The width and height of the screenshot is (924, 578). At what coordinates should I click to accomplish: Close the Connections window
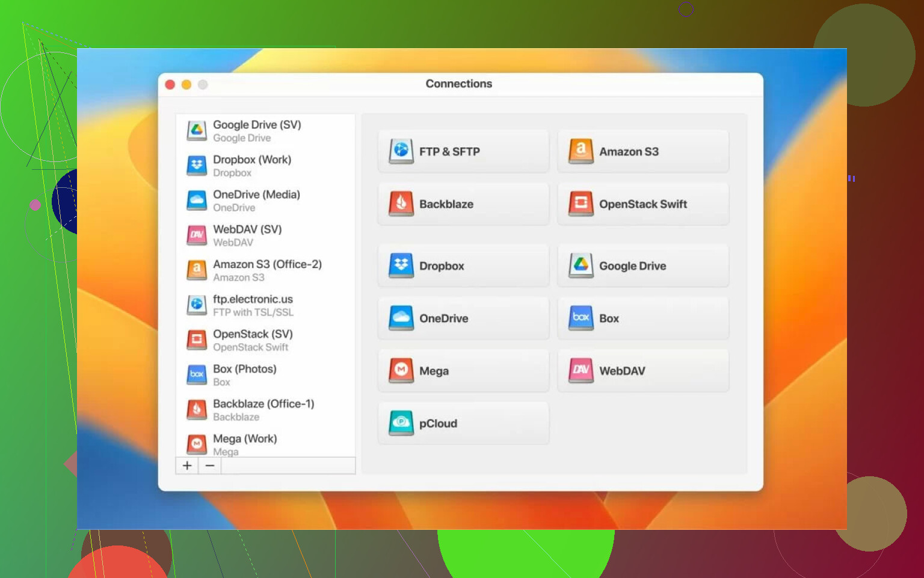point(170,85)
